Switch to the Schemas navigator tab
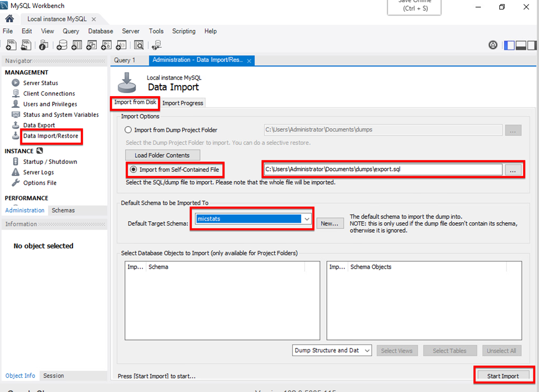The height and width of the screenshot is (392, 539). pyautogui.click(x=63, y=210)
